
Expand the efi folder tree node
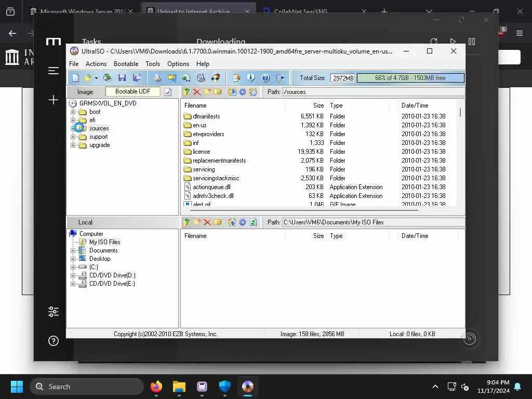[73, 120]
